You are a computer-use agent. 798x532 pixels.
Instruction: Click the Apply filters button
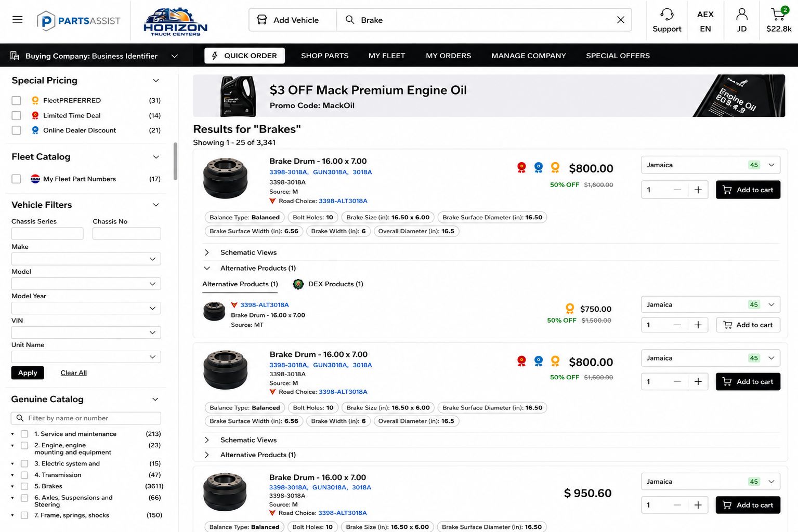(28, 373)
